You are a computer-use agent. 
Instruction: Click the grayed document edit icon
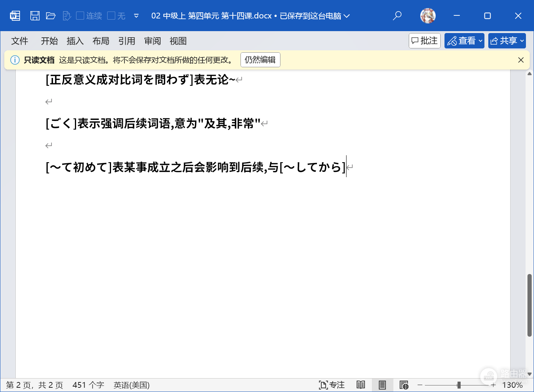click(66, 16)
